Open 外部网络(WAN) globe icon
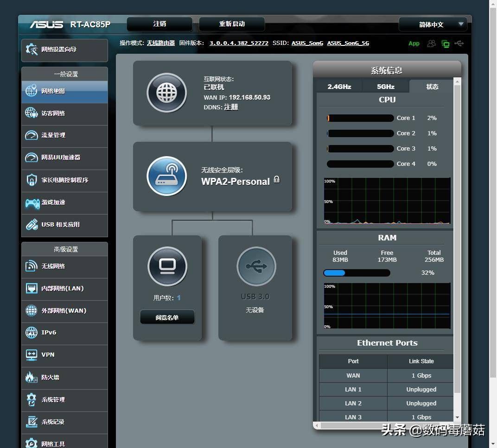 [32, 310]
